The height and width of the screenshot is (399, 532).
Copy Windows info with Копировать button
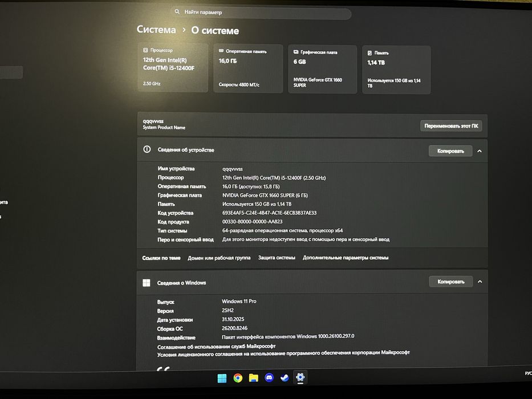point(450,282)
